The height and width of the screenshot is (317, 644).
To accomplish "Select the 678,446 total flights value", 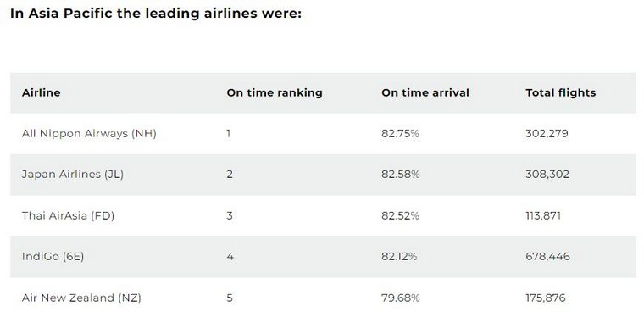I will pyautogui.click(x=547, y=257).
